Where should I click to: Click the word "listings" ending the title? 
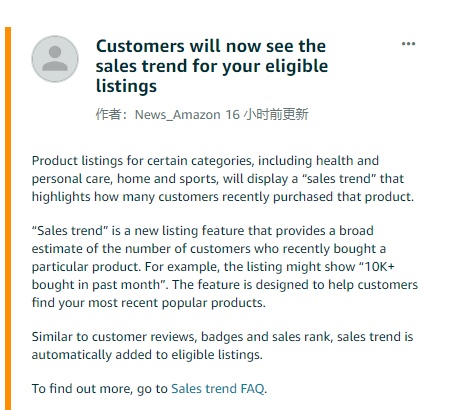pyautogui.click(x=126, y=86)
